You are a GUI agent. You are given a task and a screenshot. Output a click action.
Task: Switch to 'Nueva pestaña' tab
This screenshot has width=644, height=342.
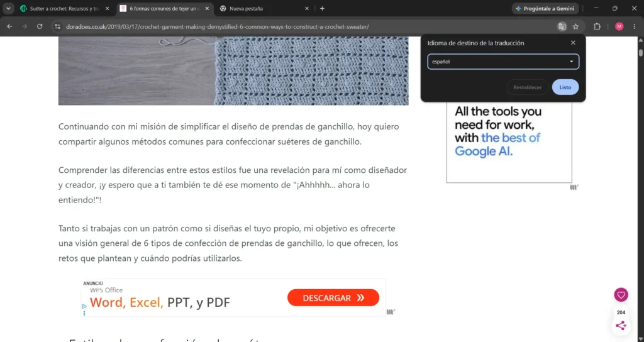click(264, 8)
